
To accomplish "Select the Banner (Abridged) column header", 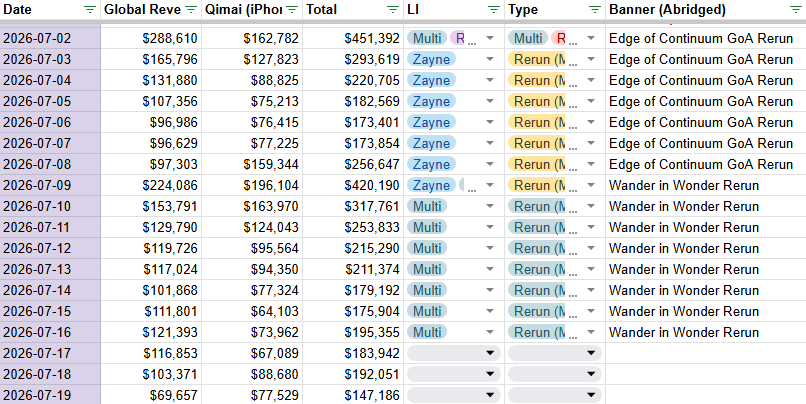I will tap(706, 10).
